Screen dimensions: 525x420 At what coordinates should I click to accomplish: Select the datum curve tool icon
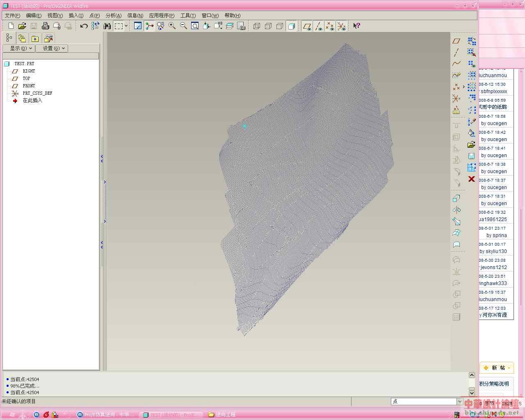(x=456, y=64)
